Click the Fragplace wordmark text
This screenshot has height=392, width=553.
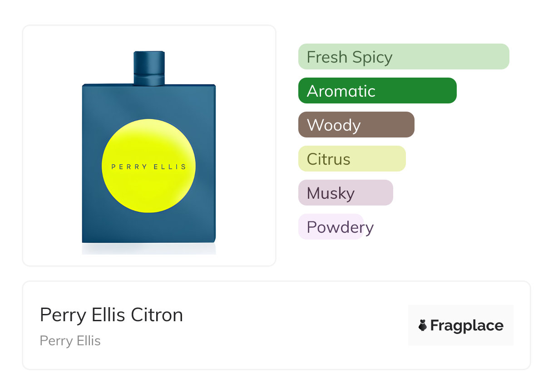click(x=467, y=326)
